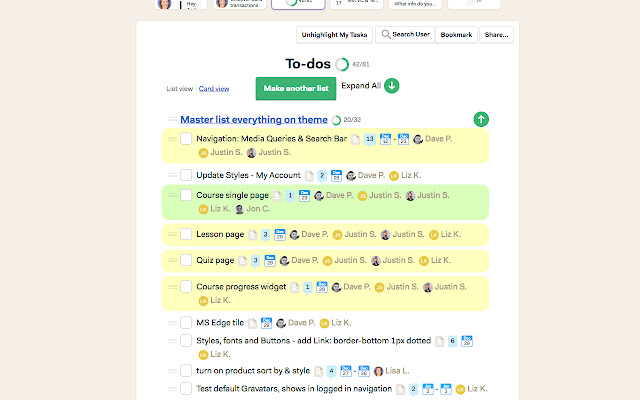Collapse Master list with green up arrow
640x400 pixels.
pos(481,119)
